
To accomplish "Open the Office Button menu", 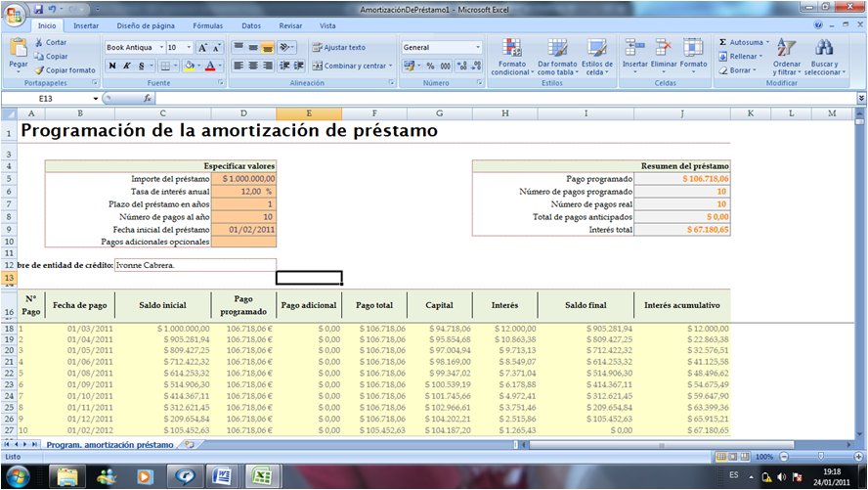I will pyautogui.click(x=15, y=15).
